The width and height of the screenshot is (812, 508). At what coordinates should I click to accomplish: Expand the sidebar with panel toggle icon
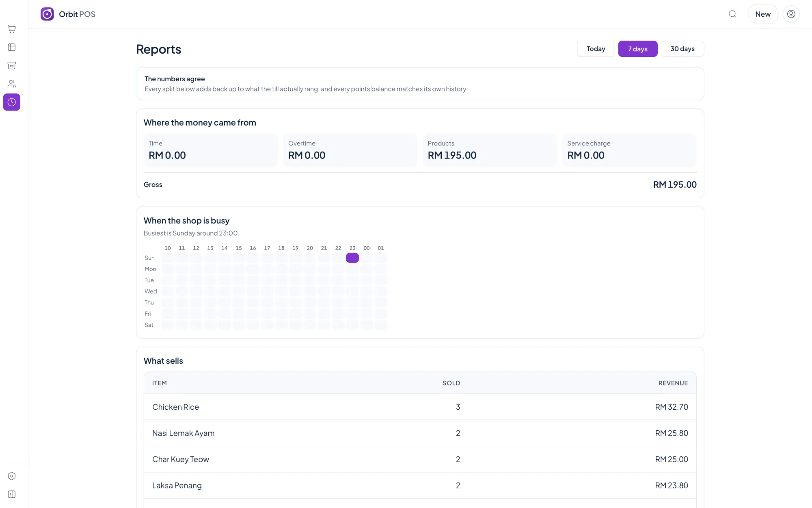point(12,494)
